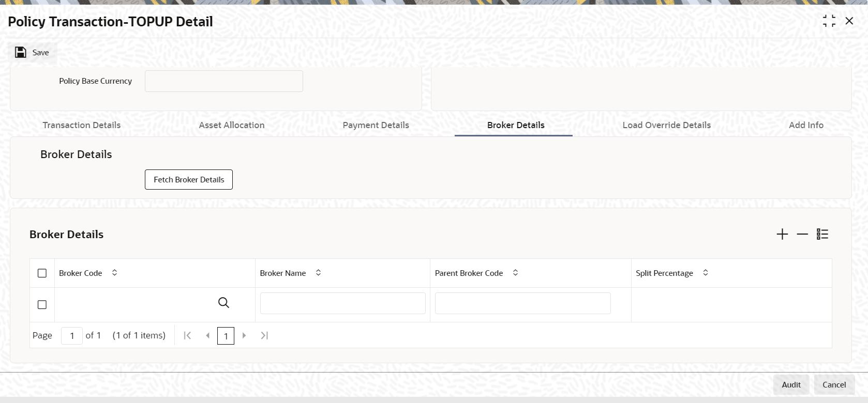The height and width of the screenshot is (403, 868).
Task: Open the Payment Details tab
Action: [376, 125]
